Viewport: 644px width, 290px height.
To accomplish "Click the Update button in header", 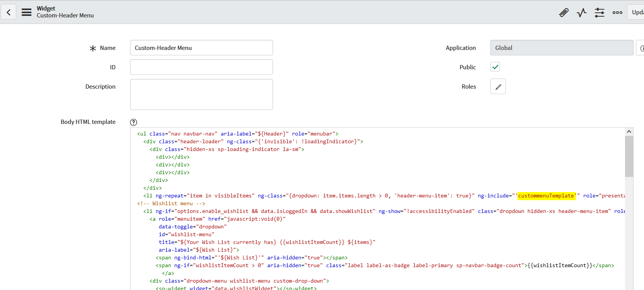I will click(x=636, y=12).
